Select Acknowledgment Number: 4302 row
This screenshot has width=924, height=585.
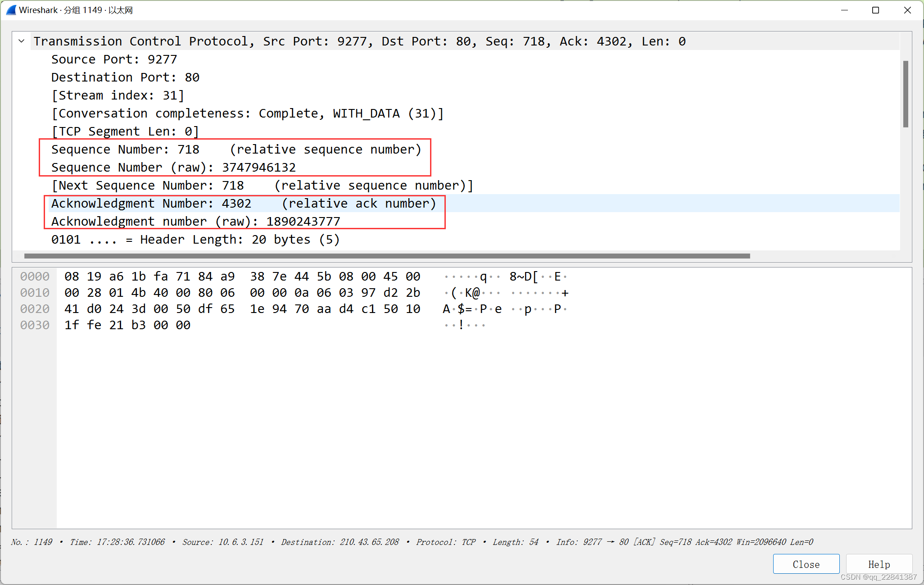(456, 203)
